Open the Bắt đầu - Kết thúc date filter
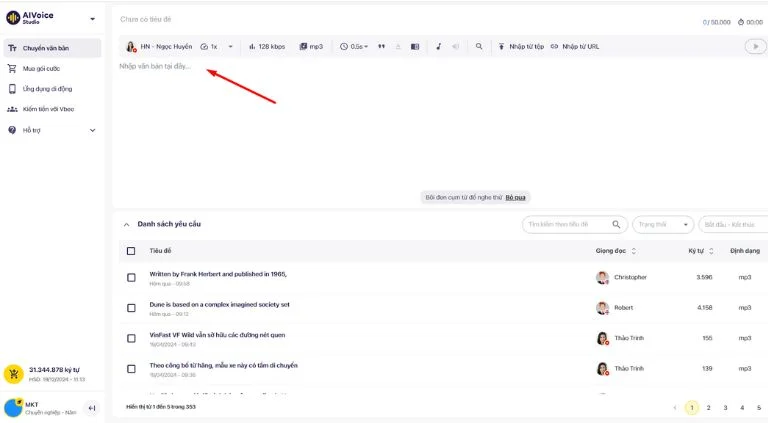The image size is (768, 423). click(733, 224)
